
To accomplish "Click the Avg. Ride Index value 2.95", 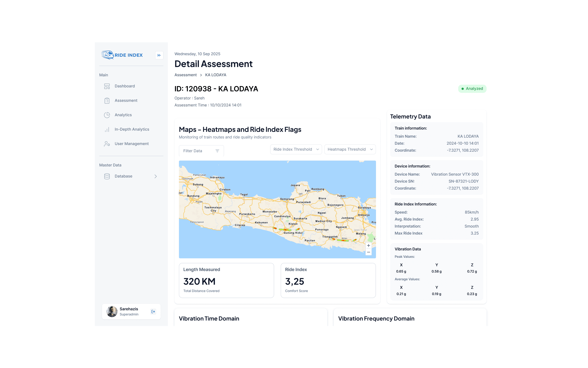I will 474,219.
